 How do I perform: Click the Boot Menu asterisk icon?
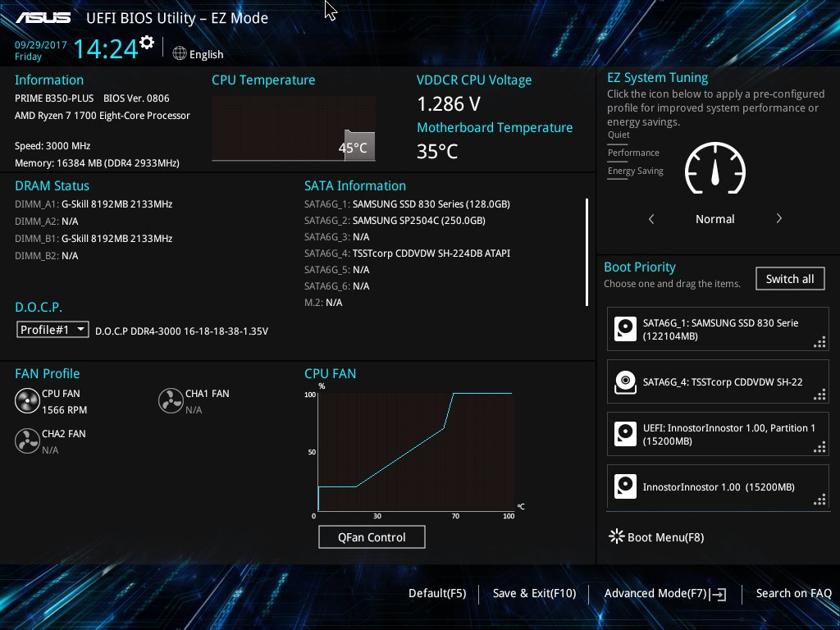[x=617, y=536]
